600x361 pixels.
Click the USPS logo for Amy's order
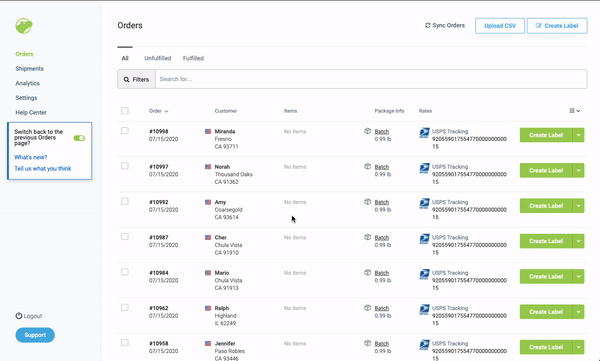point(424,203)
